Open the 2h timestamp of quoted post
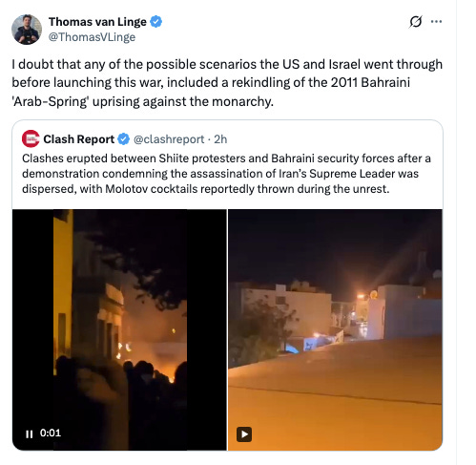 point(220,139)
